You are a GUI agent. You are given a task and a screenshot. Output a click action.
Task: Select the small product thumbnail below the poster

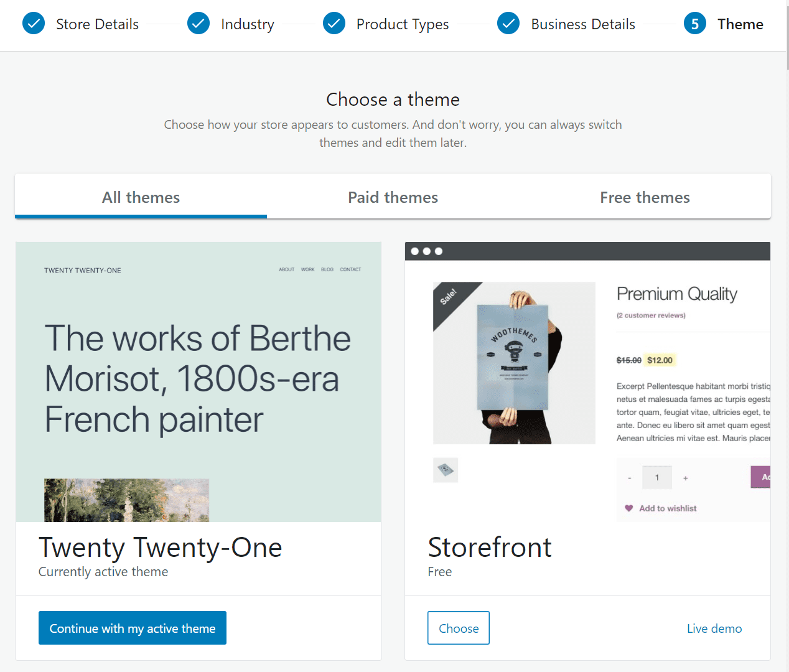click(446, 470)
